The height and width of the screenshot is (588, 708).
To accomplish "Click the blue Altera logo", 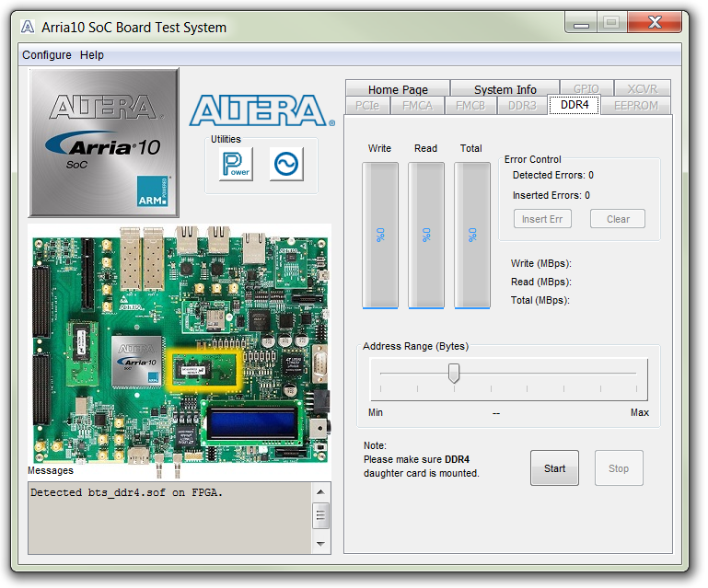I will click(261, 110).
